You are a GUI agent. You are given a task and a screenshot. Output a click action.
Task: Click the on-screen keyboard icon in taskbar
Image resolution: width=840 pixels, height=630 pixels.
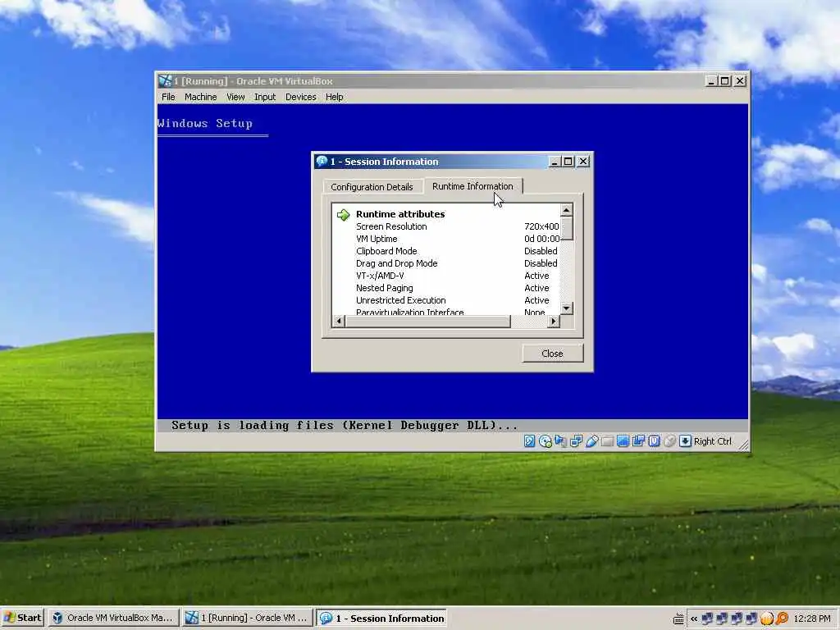pyautogui.click(x=678, y=619)
